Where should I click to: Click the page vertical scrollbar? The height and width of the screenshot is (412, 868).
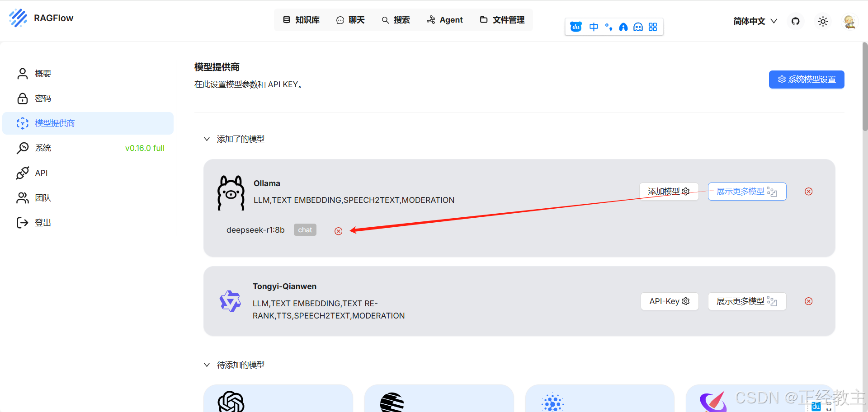click(x=865, y=86)
